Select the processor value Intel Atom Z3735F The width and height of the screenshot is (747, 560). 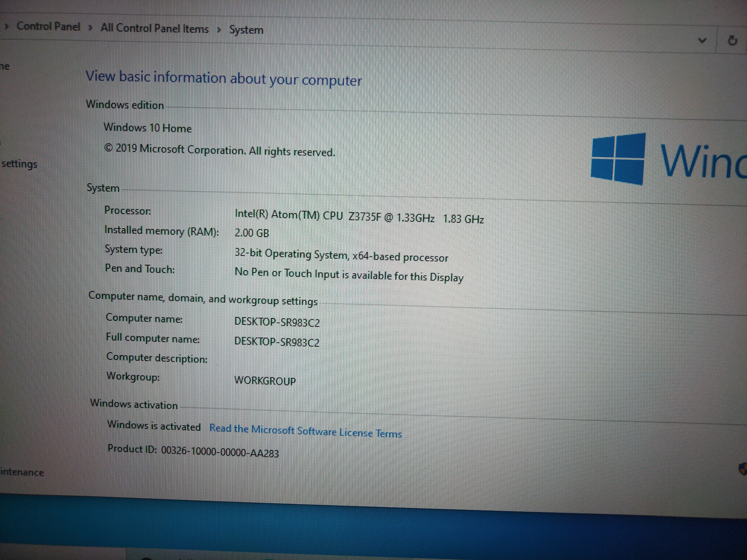(359, 216)
